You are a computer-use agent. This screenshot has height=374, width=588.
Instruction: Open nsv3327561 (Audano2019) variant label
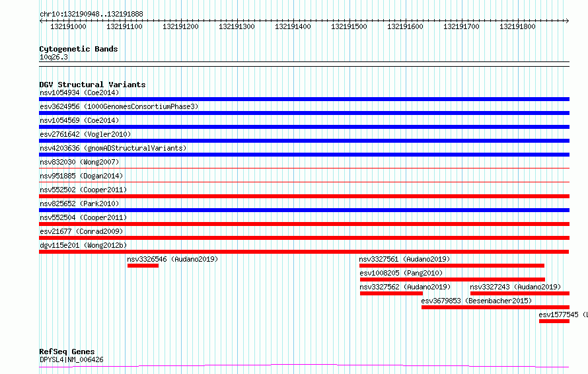tap(404, 259)
